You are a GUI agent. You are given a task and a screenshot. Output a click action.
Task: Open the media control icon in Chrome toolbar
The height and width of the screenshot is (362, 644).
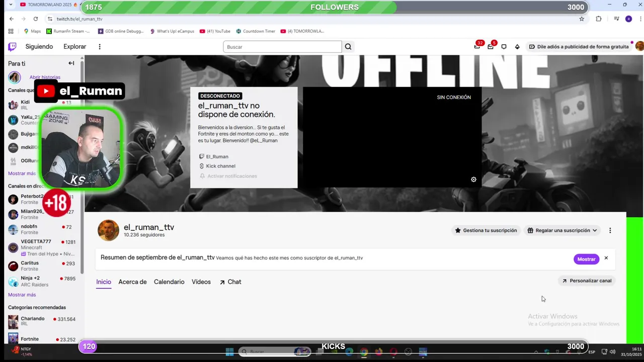pos(616,19)
